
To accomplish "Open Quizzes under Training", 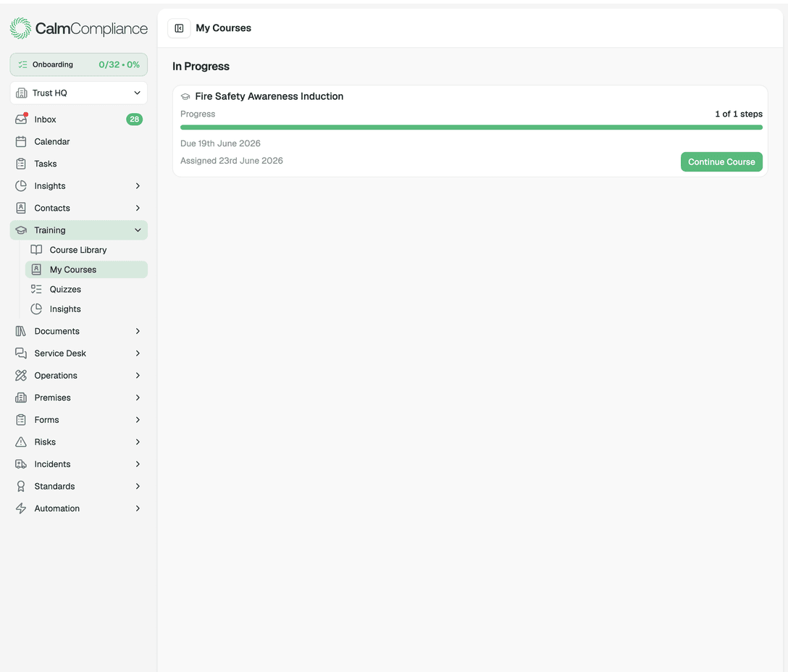I will pyautogui.click(x=86, y=289).
